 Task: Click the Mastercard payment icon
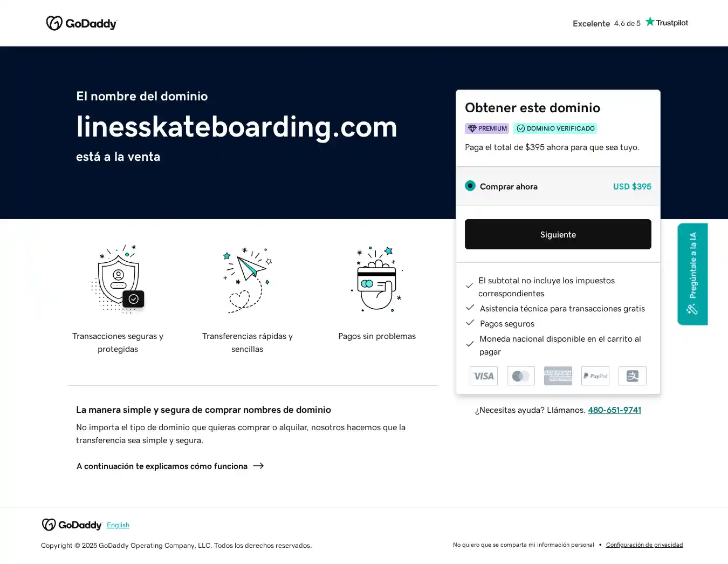click(521, 376)
